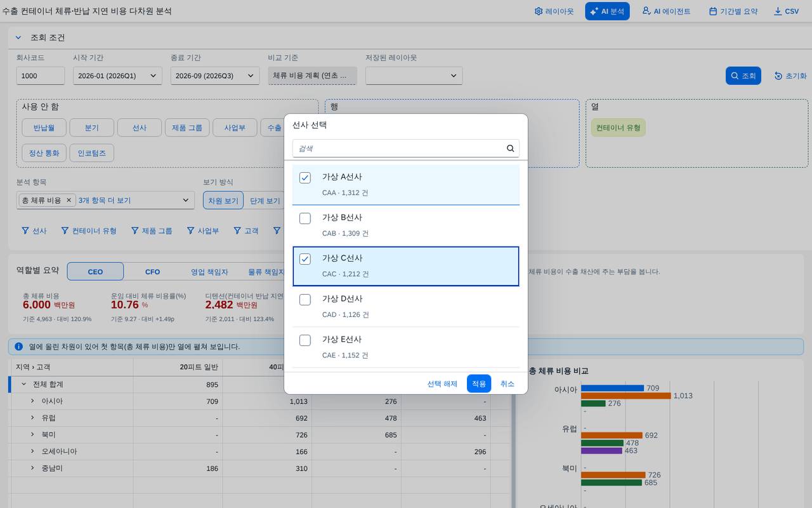Screen dimensions: 812x508
Task: Open 제품 그룹 filter funnel
Action: tap(151, 231)
